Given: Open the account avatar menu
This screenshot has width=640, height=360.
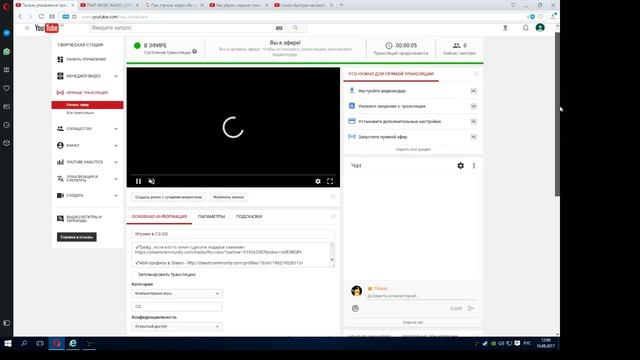Looking at the screenshot, I should click(x=540, y=27).
